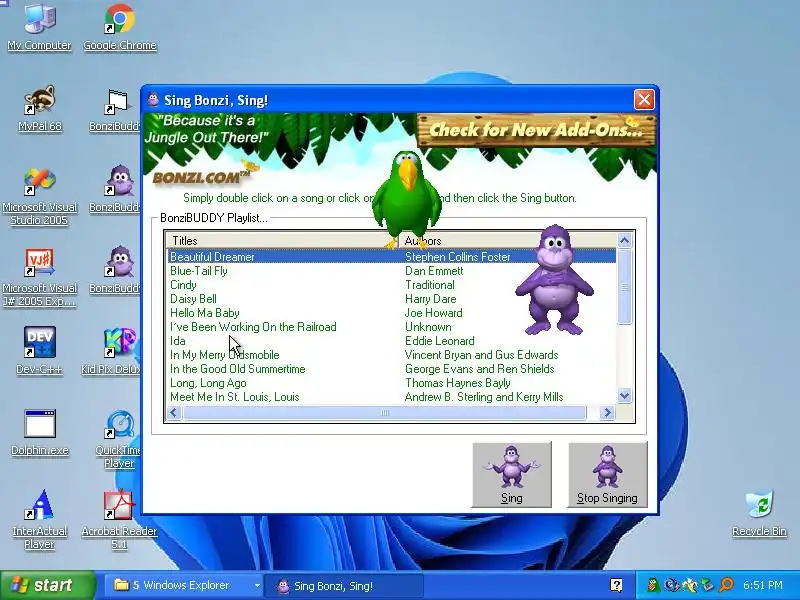The image size is (800, 600).
Task: Click author Joe Howard
Action: coord(434,313)
